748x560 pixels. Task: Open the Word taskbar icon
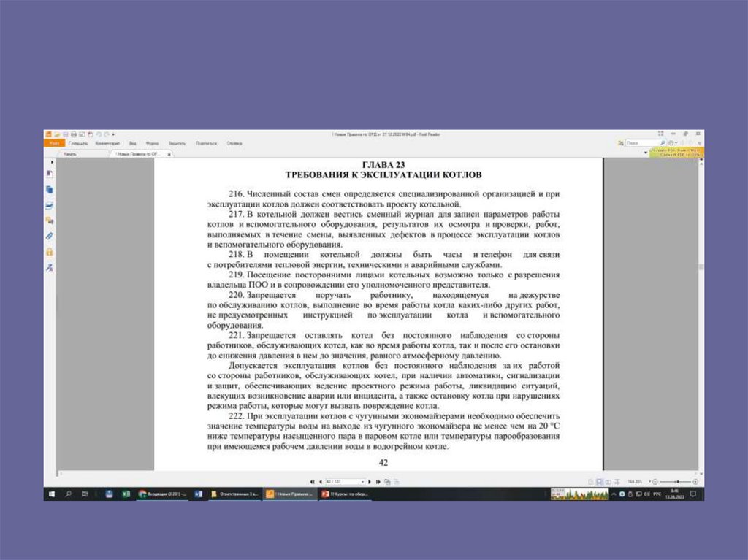tap(198, 494)
